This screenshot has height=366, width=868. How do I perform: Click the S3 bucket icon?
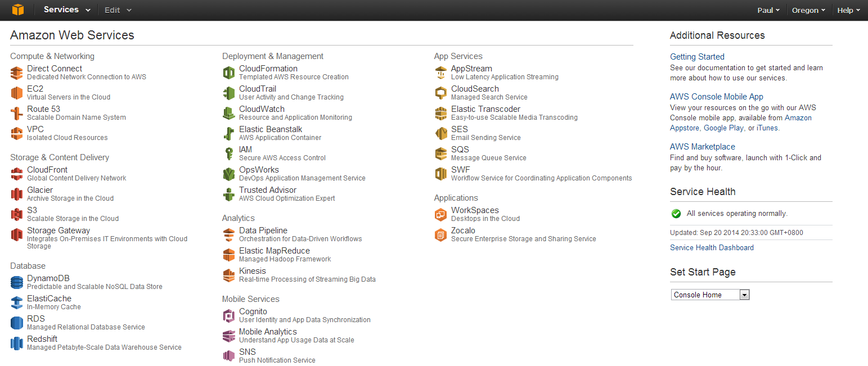pyautogui.click(x=17, y=215)
